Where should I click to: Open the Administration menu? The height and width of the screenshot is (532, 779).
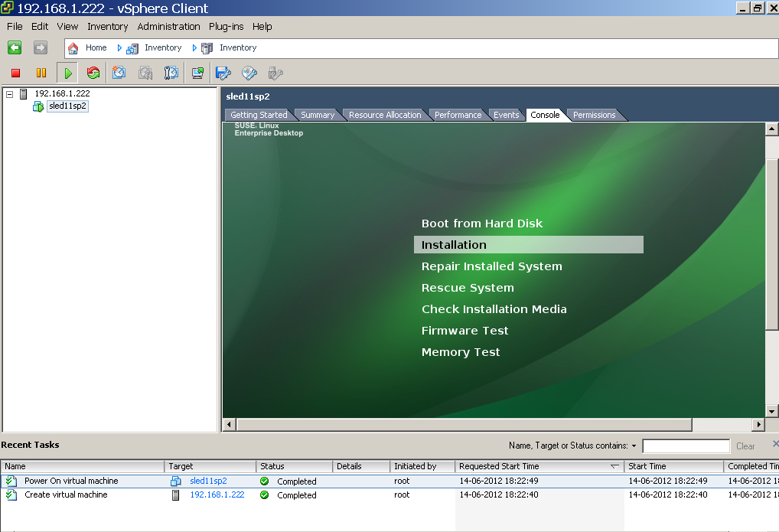[x=168, y=26]
